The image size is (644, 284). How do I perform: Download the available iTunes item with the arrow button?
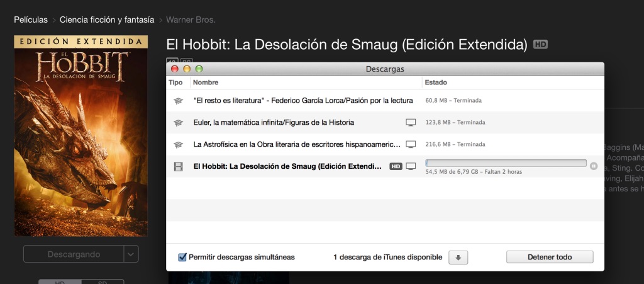pos(458,258)
